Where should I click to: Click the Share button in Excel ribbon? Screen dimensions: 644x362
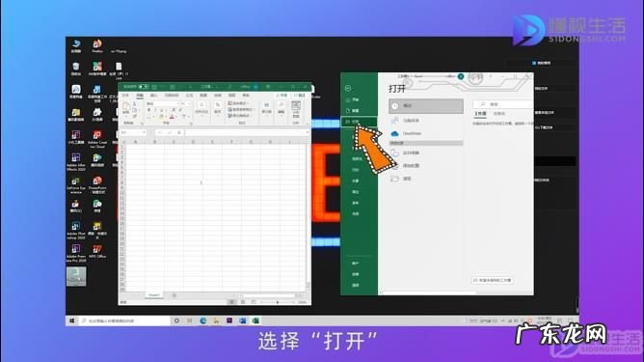pyautogui.click(x=282, y=95)
